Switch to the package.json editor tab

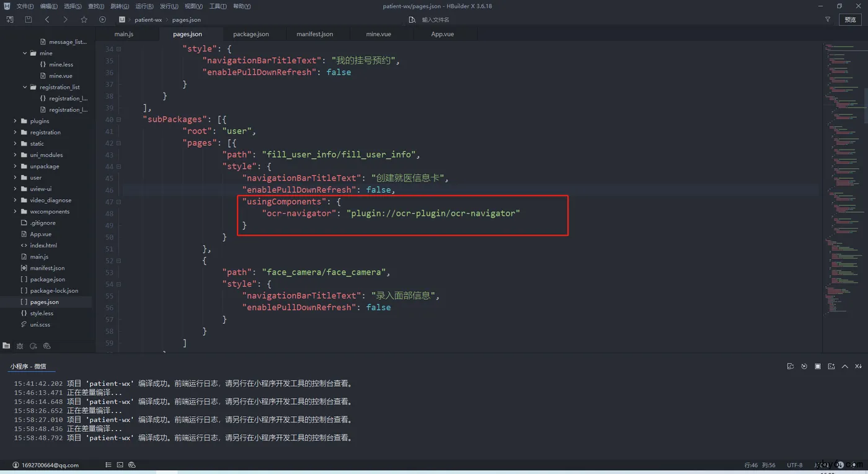click(251, 34)
